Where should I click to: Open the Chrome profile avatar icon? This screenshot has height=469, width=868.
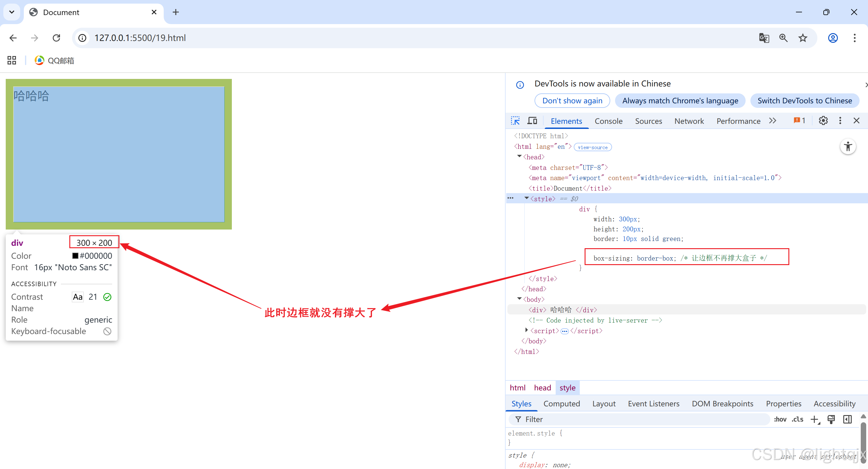point(833,38)
